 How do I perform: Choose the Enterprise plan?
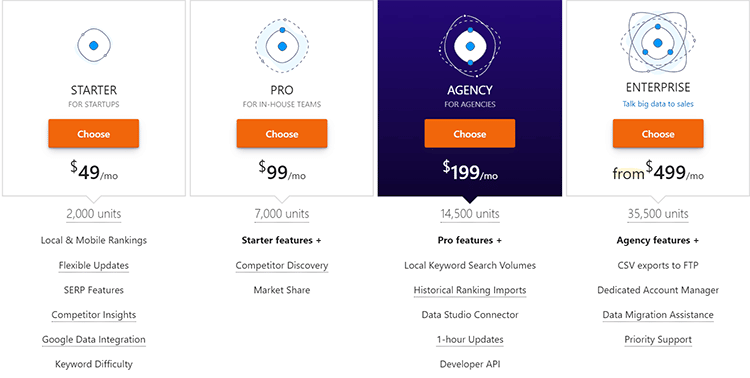658,133
